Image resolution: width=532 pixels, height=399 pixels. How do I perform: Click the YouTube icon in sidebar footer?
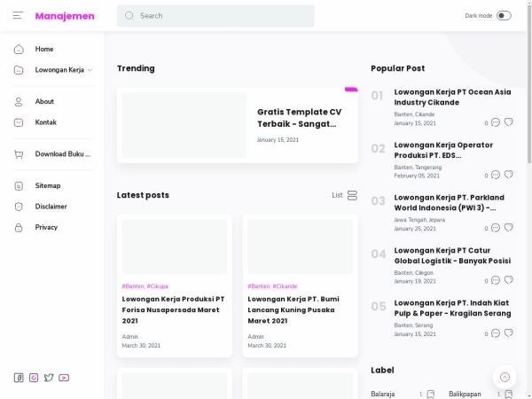point(64,378)
